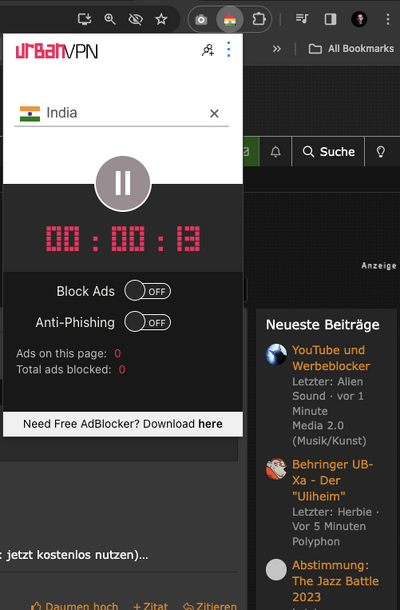The width and height of the screenshot is (400, 610).
Task: Click avatar next to Behringer UB-Xa thread
Action: tap(276, 468)
